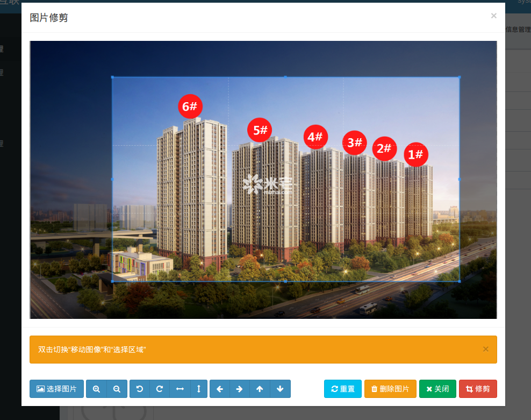531x420 pixels.
Task: Move image right with arrow button
Action: click(x=240, y=389)
